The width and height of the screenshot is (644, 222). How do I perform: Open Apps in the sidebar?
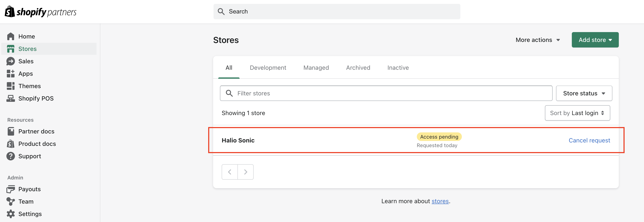tap(49, 74)
